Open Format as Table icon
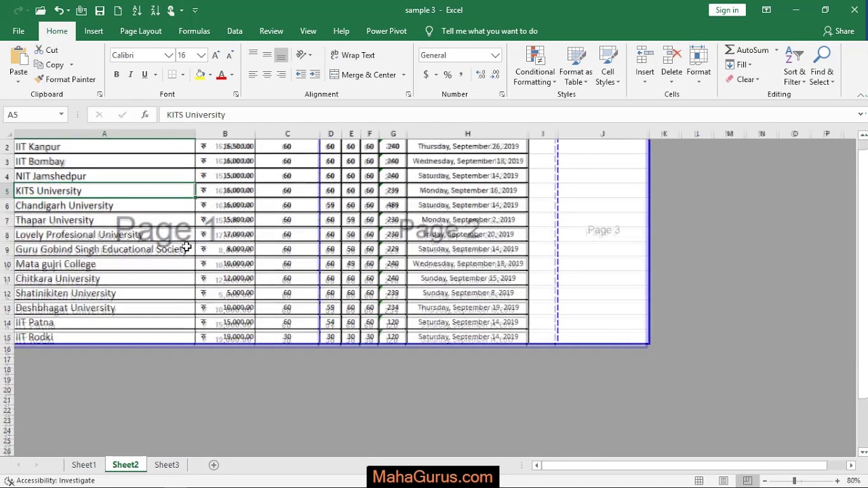 [x=576, y=56]
